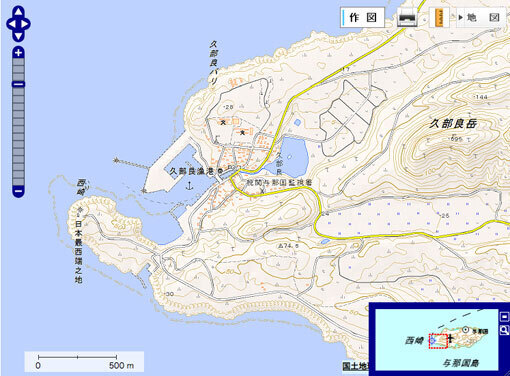Click the 与那国島 island in overview

[461, 363]
